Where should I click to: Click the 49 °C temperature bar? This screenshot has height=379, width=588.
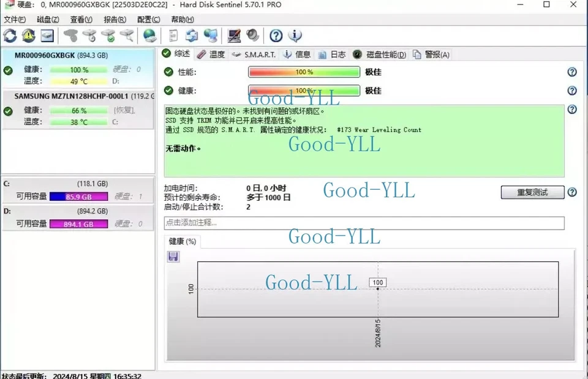tap(79, 81)
